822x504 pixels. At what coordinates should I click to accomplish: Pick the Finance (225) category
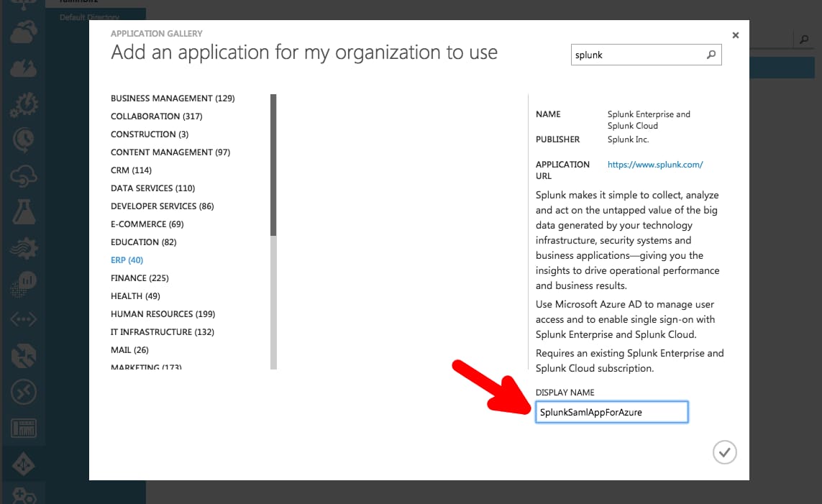tap(140, 278)
